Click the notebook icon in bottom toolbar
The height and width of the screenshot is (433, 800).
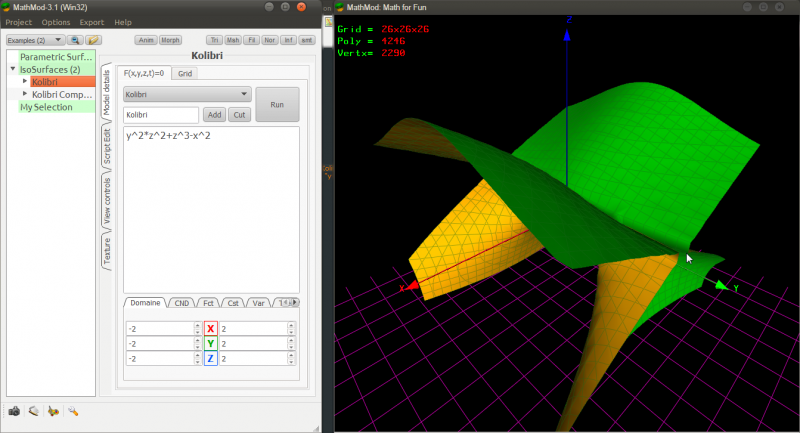34,411
